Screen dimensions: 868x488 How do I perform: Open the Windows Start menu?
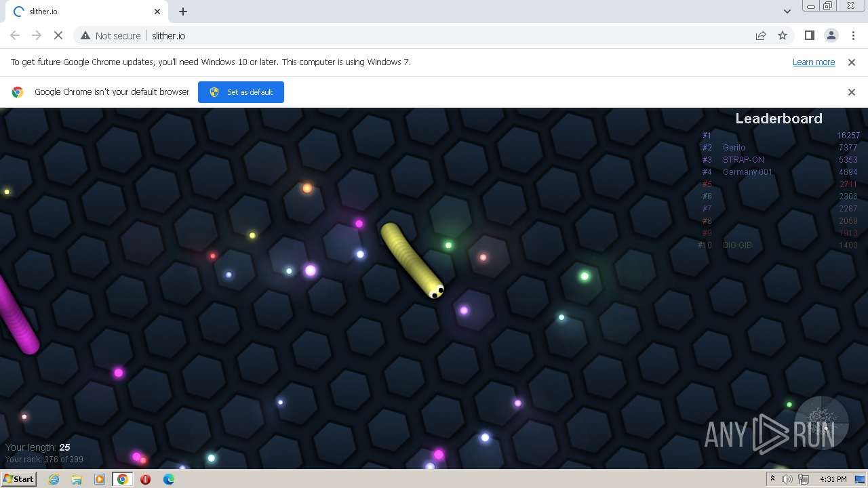pos(18,479)
